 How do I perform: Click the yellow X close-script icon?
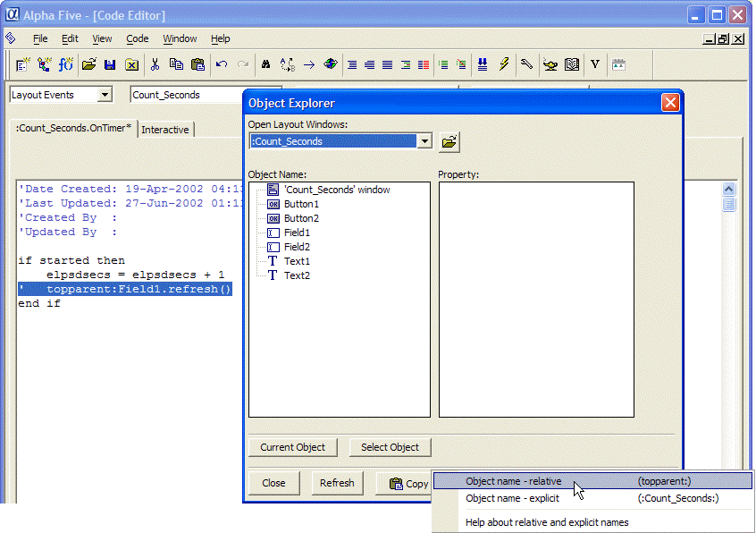(131, 64)
